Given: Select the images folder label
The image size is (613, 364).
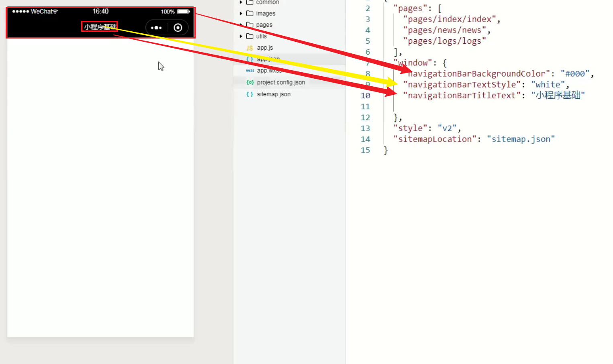Looking at the screenshot, I should [266, 13].
